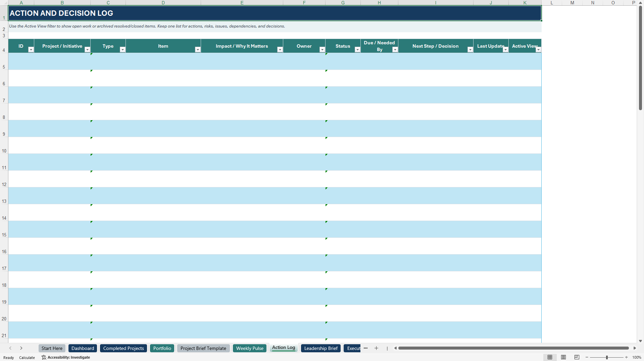Add a new sheet with plus button
The width and height of the screenshot is (644, 361).
tap(376, 348)
